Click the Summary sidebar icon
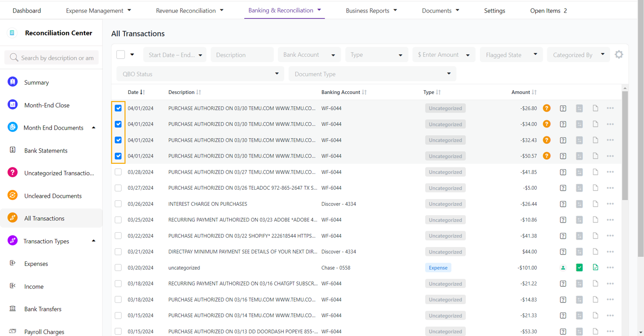 tap(13, 82)
